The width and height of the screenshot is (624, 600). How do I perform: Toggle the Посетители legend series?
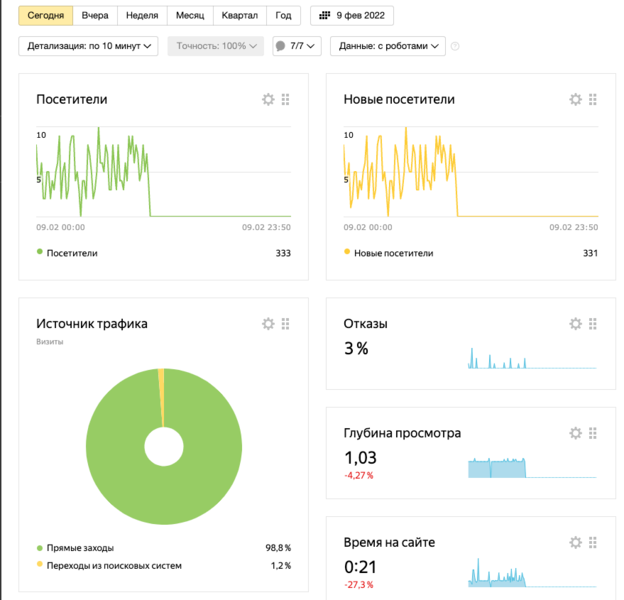68,253
